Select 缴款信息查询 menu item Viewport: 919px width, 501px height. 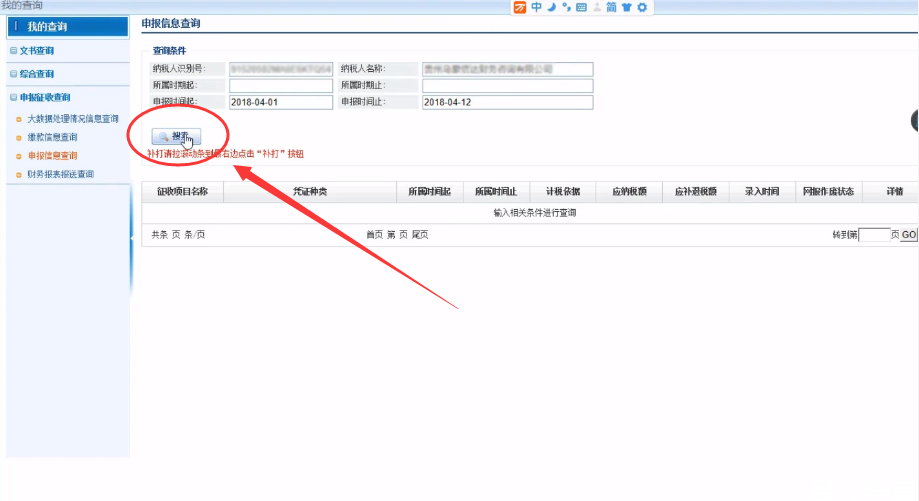point(52,137)
